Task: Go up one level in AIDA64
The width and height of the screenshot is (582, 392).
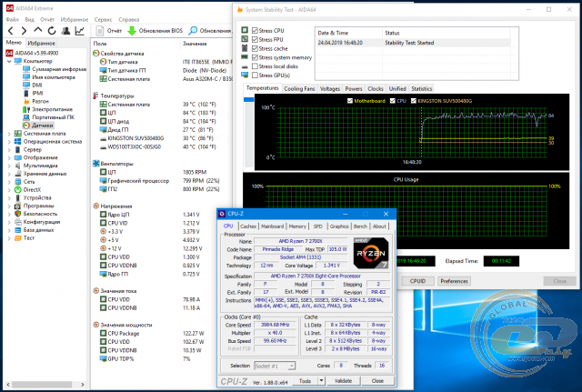Action: (37, 30)
